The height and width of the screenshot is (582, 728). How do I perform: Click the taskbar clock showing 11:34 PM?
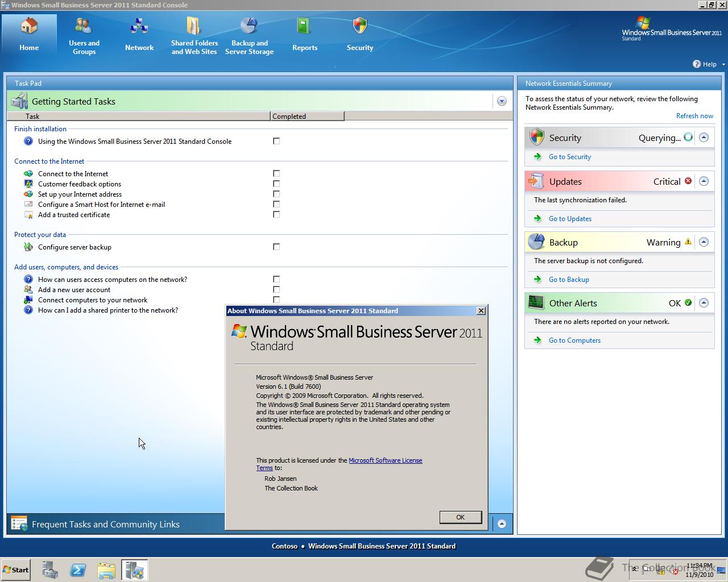pos(699,570)
